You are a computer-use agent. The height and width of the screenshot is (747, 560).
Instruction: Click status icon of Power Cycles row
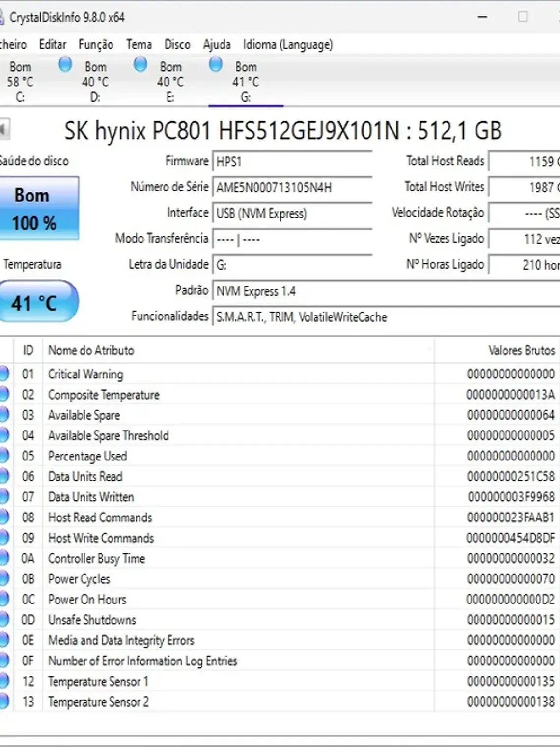pyautogui.click(x=4, y=578)
